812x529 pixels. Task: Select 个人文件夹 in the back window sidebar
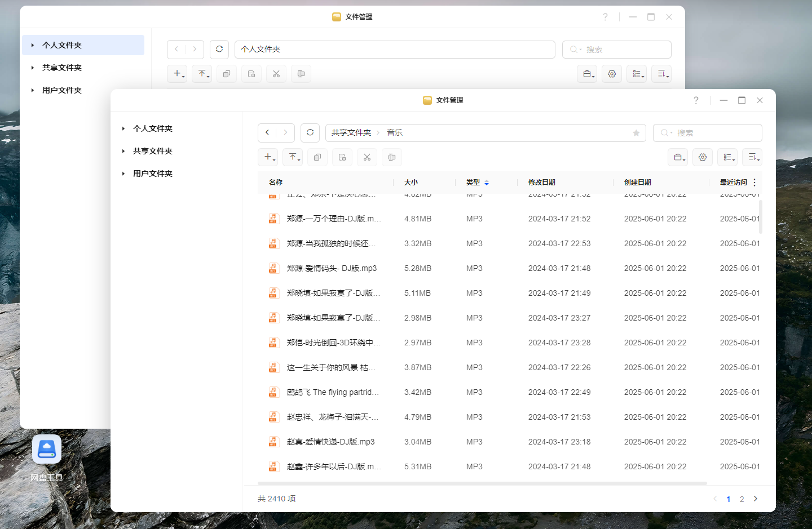click(x=62, y=45)
